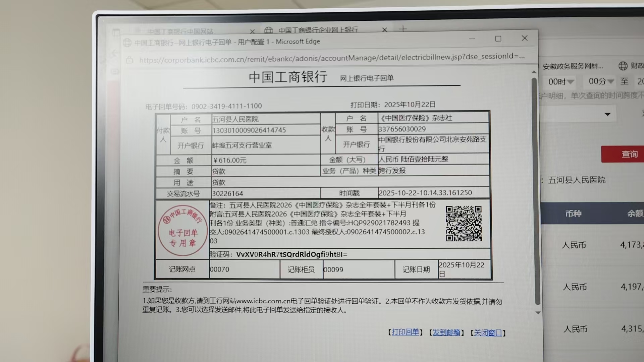Click the browser back arrow

[x=115, y=53]
